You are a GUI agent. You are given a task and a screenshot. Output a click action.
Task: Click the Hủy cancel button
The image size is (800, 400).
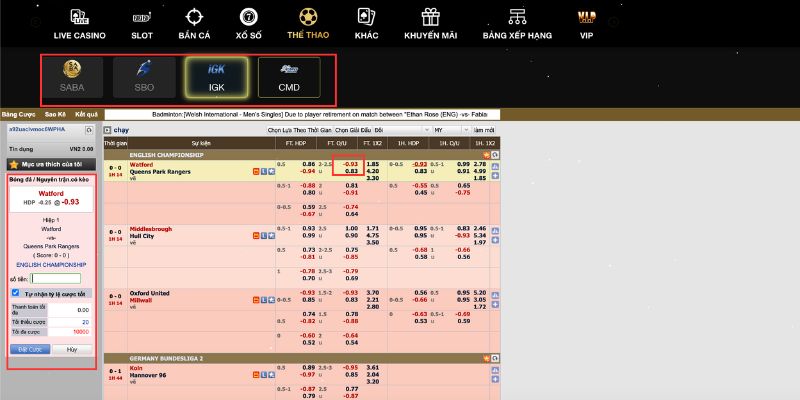point(71,350)
